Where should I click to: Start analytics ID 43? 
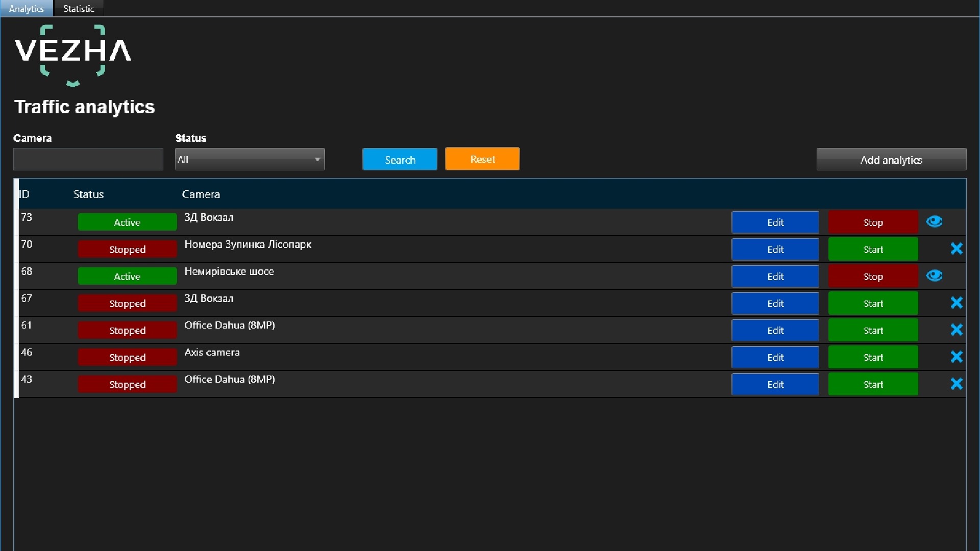[x=873, y=385]
